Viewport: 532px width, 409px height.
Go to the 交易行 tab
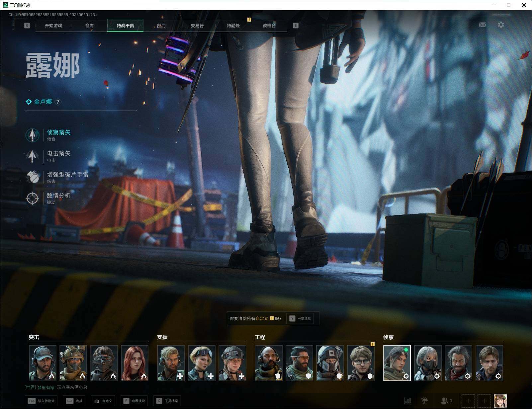197,26
